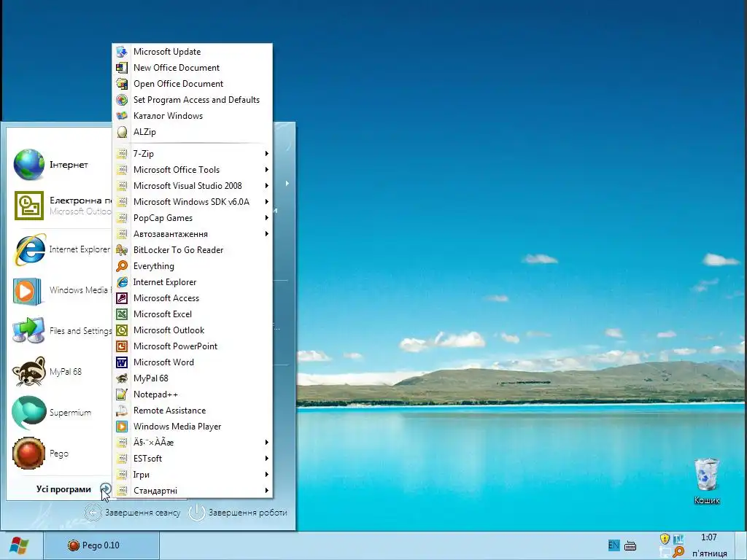The height and width of the screenshot is (560, 747).
Task: Click the MyPal 68 raccoon icon in programs list
Action: (122, 378)
